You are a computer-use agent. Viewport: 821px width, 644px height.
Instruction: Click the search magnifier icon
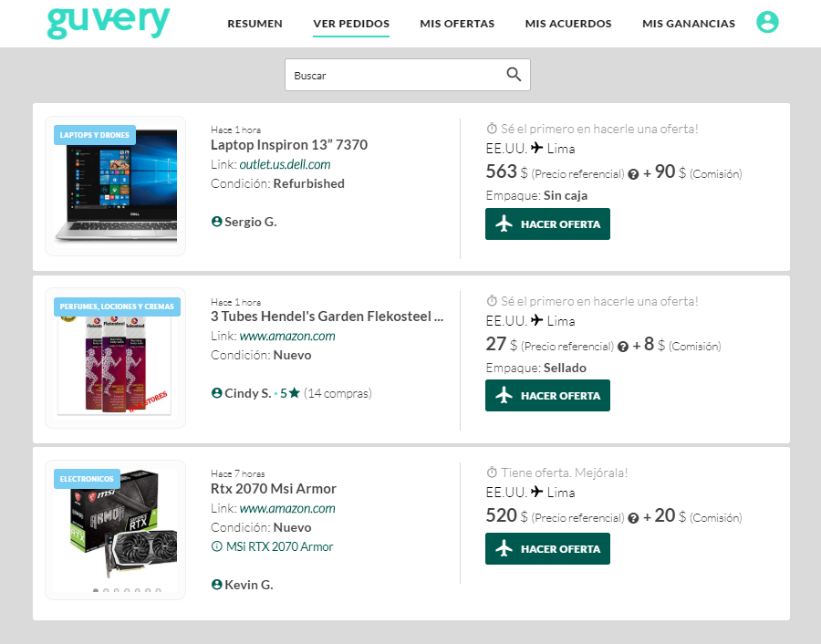click(x=514, y=75)
